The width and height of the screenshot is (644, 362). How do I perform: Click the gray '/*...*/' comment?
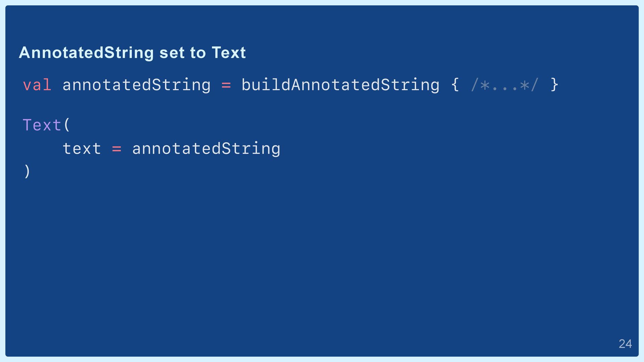coord(504,85)
